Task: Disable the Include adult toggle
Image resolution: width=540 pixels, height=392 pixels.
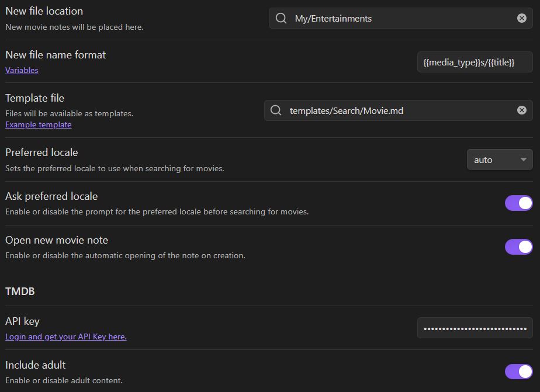Action: pos(518,371)
